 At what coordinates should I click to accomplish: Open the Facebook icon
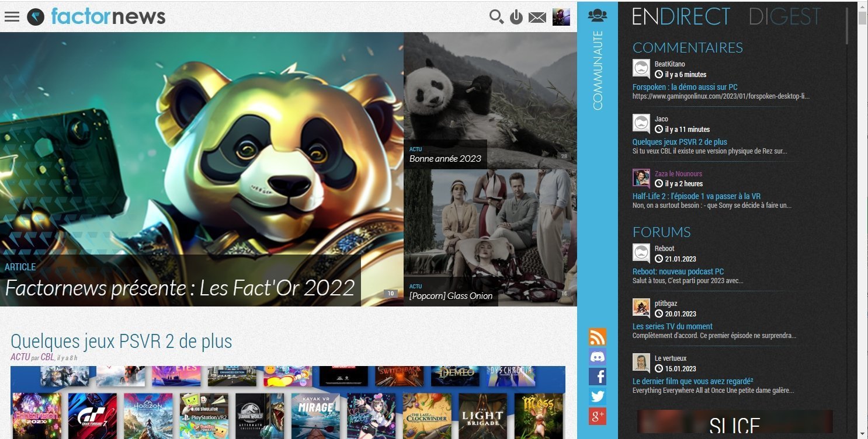coord(597,377)
